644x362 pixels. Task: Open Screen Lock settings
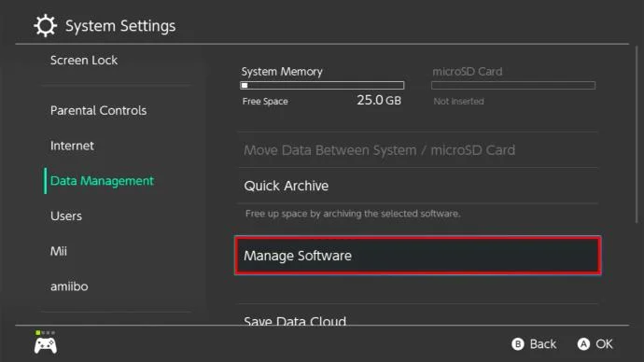click(84, 61)
